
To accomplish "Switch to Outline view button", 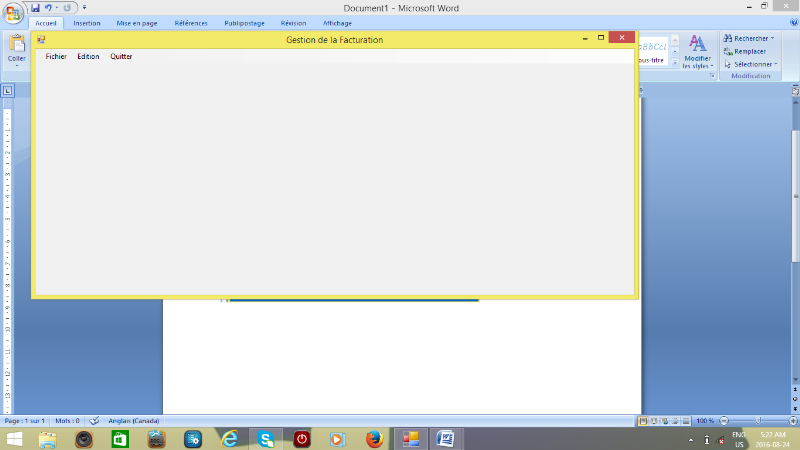I will 676,421.
